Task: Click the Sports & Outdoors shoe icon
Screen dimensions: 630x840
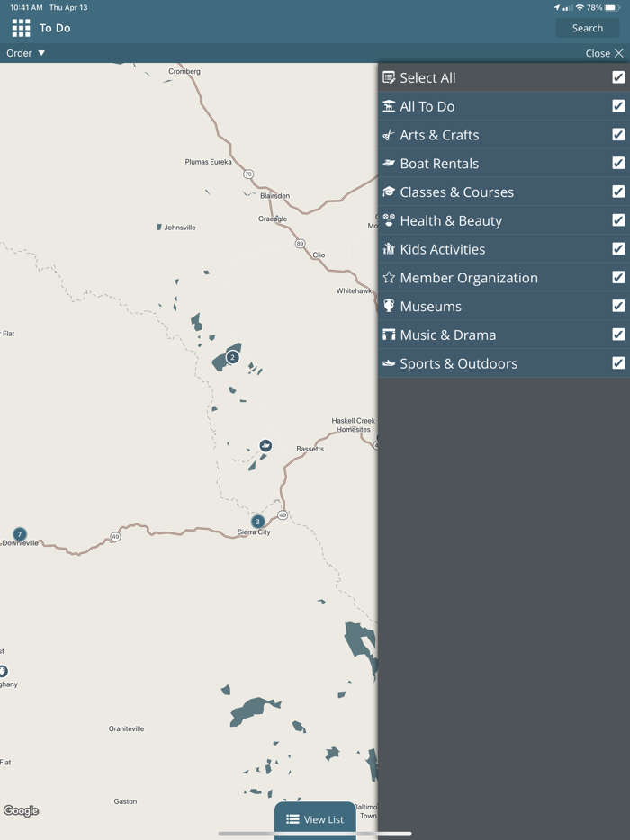Action: click(x=389, y=363)
